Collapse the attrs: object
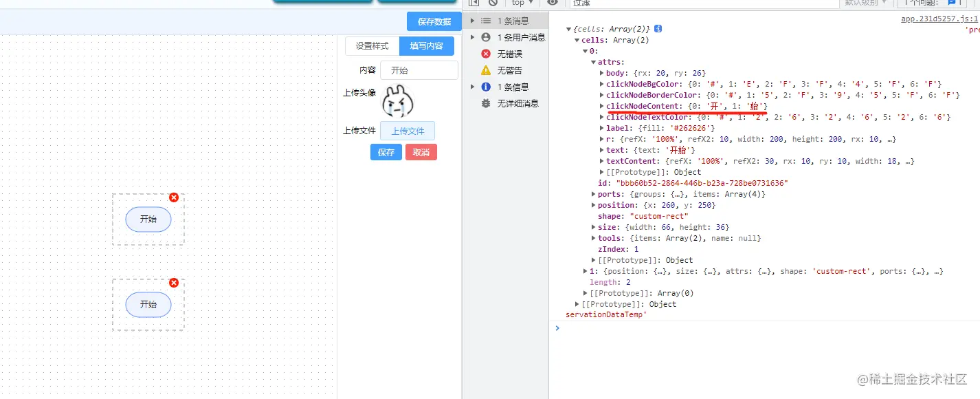980x399 pixels. coord(593,62)
